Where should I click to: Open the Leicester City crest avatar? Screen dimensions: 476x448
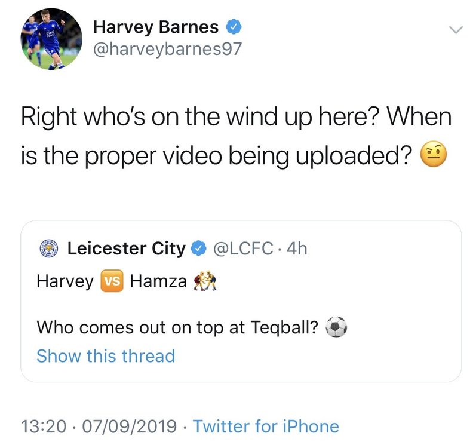click(49, 248)
